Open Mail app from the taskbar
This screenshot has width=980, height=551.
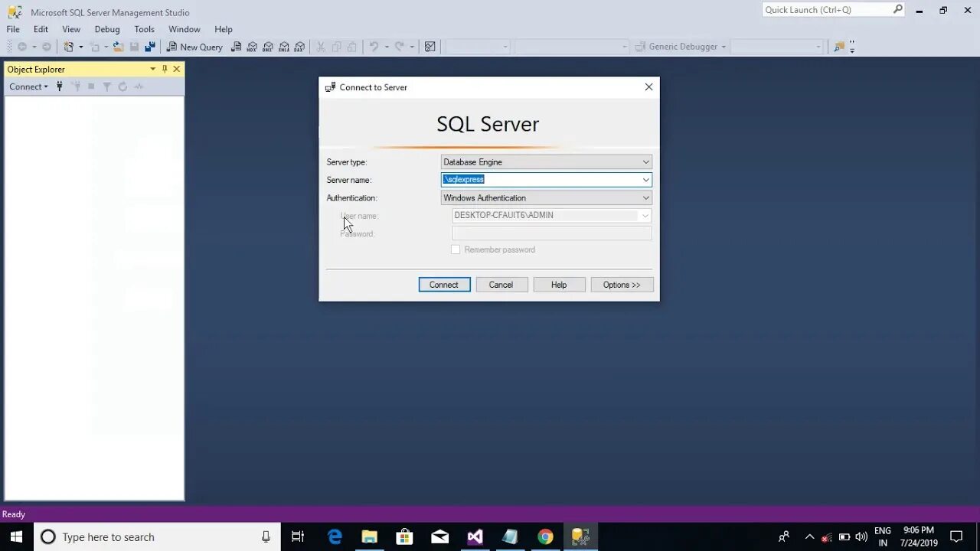(439, 537)
